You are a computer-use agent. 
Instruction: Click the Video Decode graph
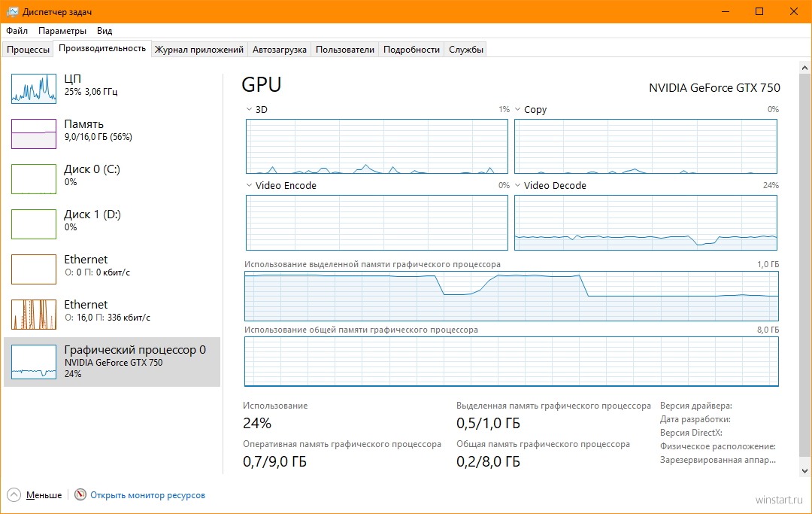tap(646, 223)
